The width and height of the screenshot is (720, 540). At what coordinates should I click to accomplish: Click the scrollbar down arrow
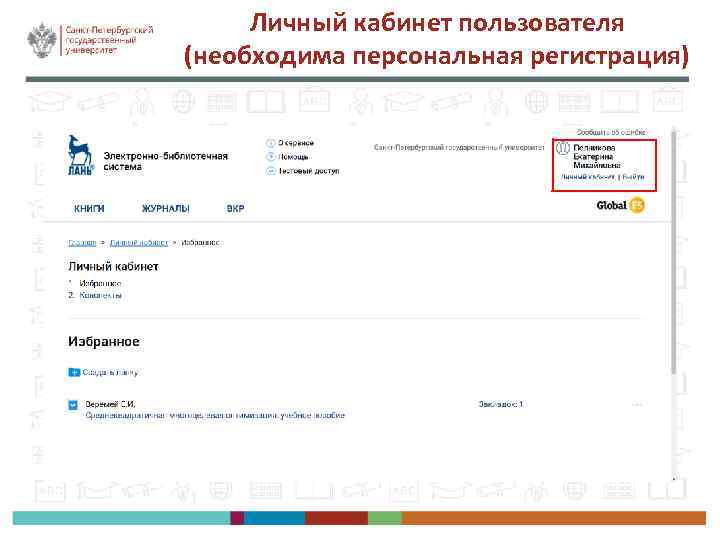[x=674, y=478]
